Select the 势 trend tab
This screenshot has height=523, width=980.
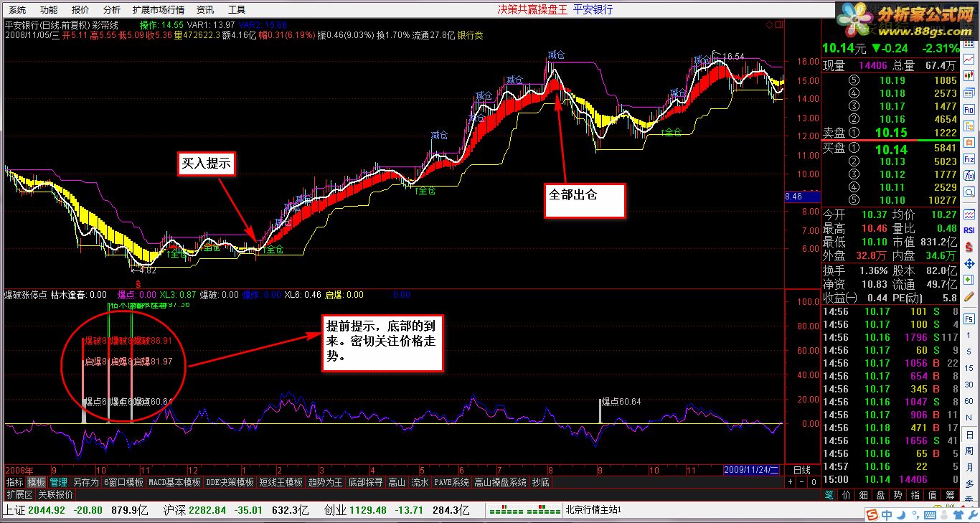tap(897, 495)
